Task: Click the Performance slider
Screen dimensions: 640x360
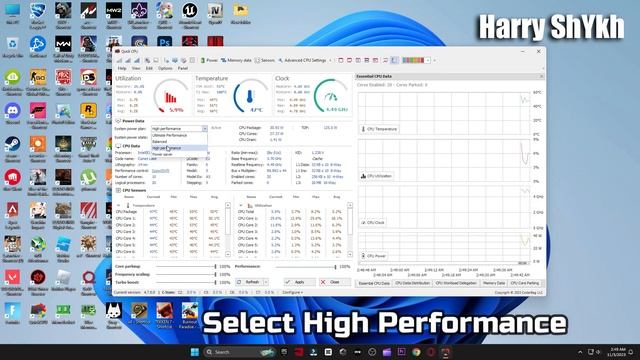Action: 306,267
